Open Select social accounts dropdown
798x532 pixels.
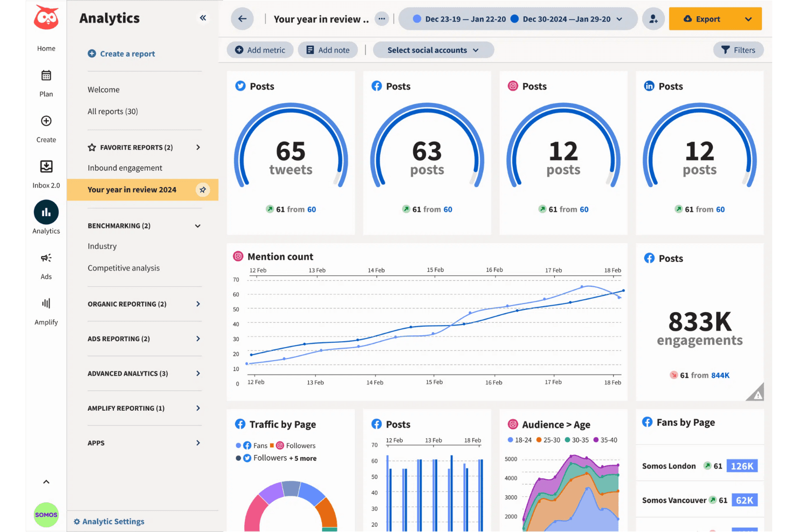coord(433,50)
